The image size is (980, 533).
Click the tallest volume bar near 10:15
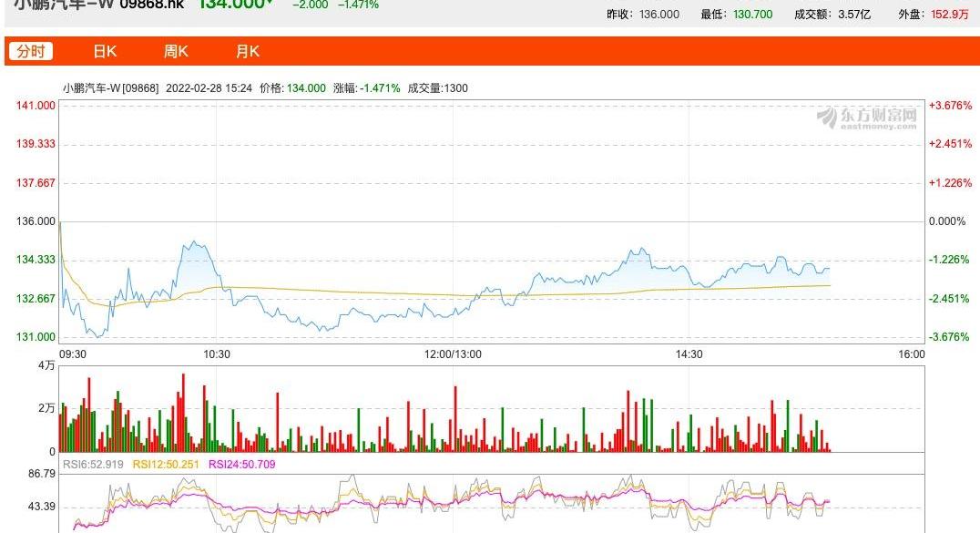click(183, 413)
